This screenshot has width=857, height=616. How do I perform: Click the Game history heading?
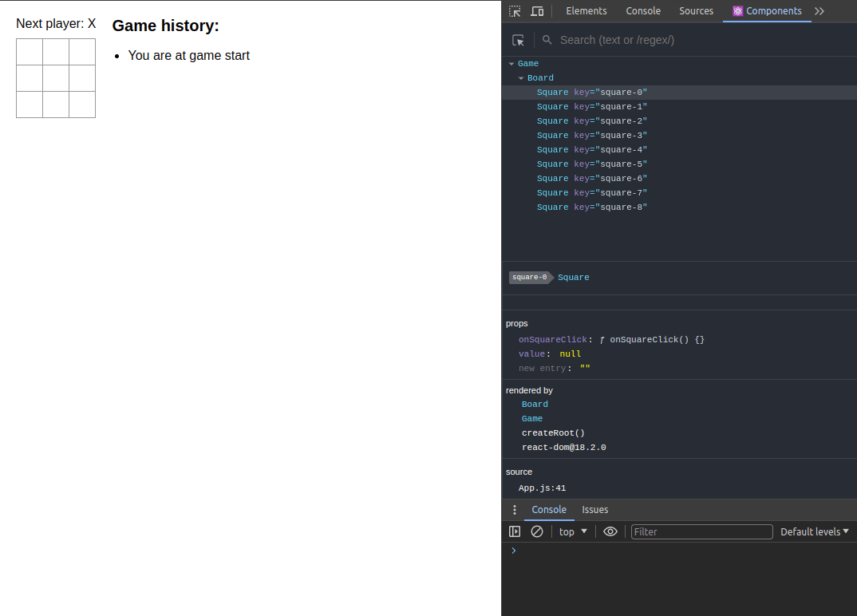coord(166,26)
